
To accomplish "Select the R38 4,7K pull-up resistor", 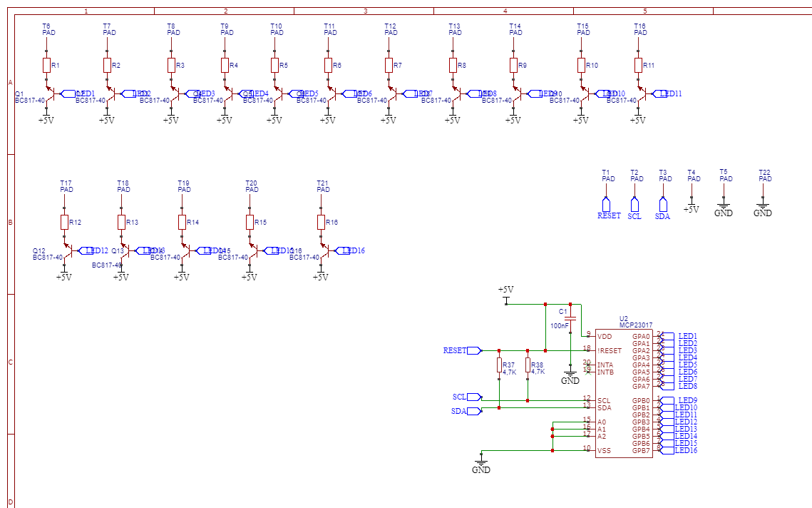I will click(528, 365).
